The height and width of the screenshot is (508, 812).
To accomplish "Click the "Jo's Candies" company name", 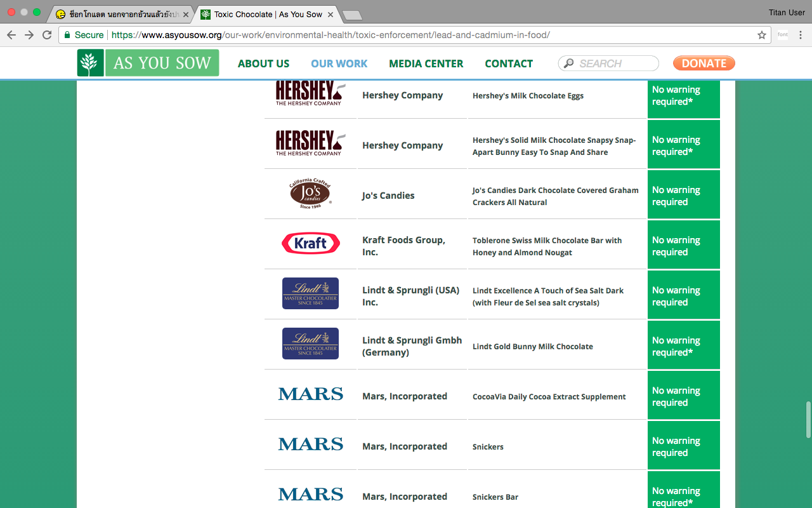I will point(388,196).
